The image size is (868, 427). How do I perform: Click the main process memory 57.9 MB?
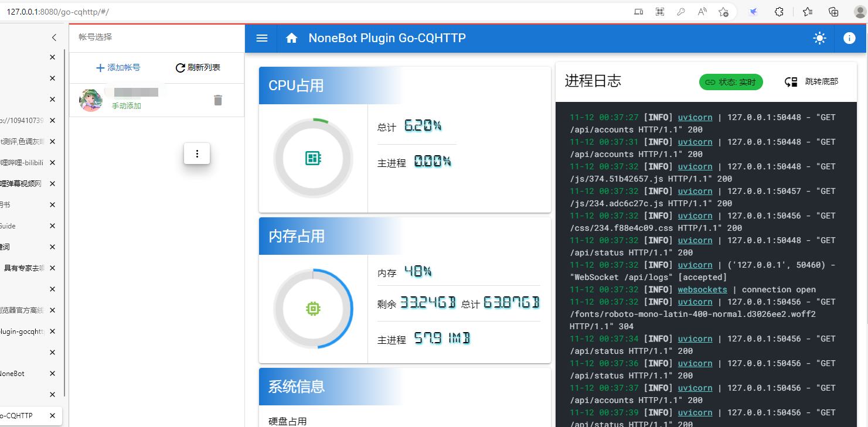[x=442, y=339]
